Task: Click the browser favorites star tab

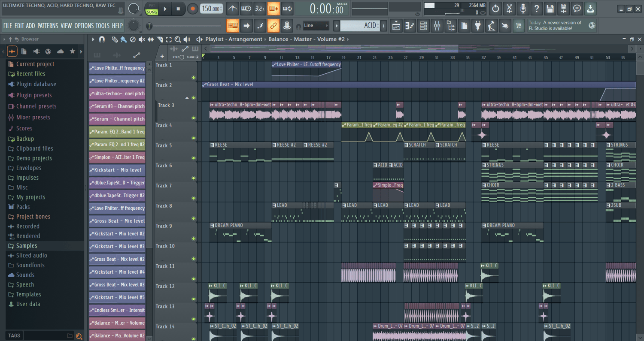Action: [x=73, y=51]
